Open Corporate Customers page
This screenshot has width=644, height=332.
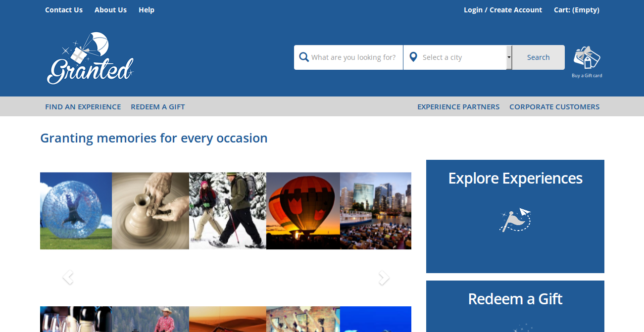pos(554,107)
